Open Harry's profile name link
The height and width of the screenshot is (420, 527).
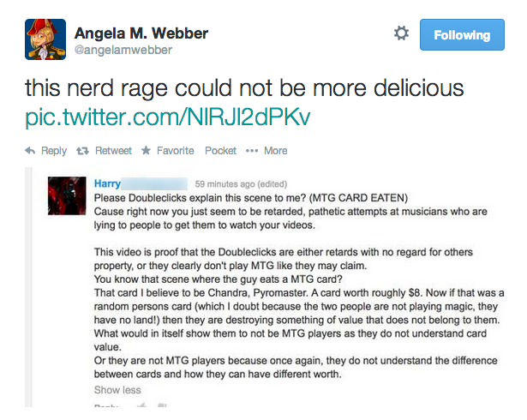(x=107, y=183)
